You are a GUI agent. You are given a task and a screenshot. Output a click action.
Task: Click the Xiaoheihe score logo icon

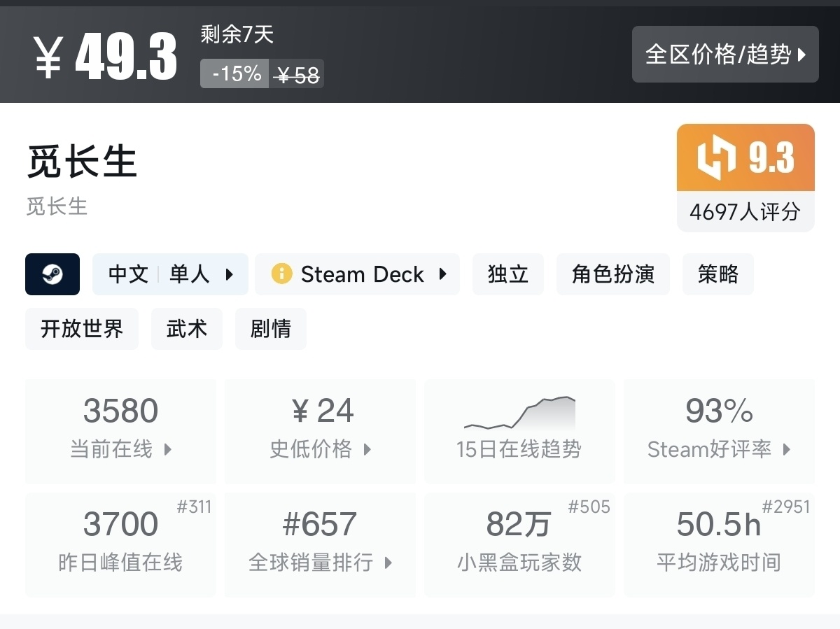pyautogui.click(x=716, y=157)
